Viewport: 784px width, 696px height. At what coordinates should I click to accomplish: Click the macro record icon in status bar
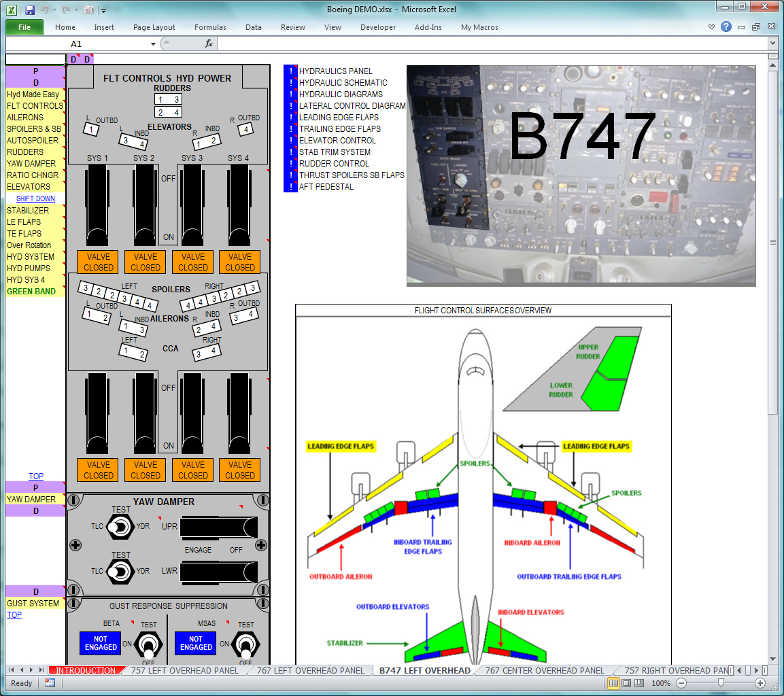click(x=50, y=683)
